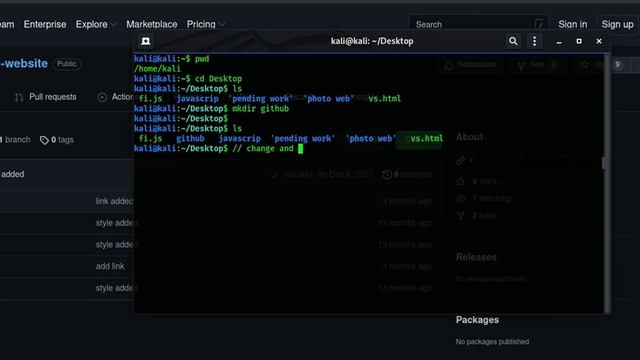Click the '/home/kali' output line
Image resolution: width=640 pixels, height=360 pixels.
tap(157, 69)
